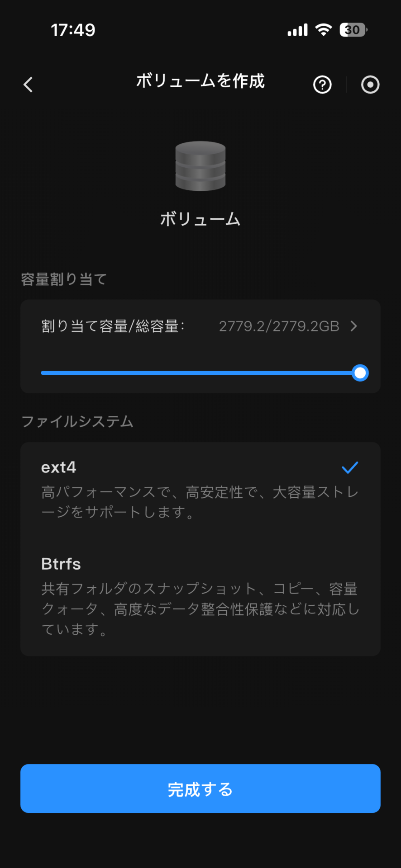
Task: Tap the back arrow icon
Action: point(28,85)
